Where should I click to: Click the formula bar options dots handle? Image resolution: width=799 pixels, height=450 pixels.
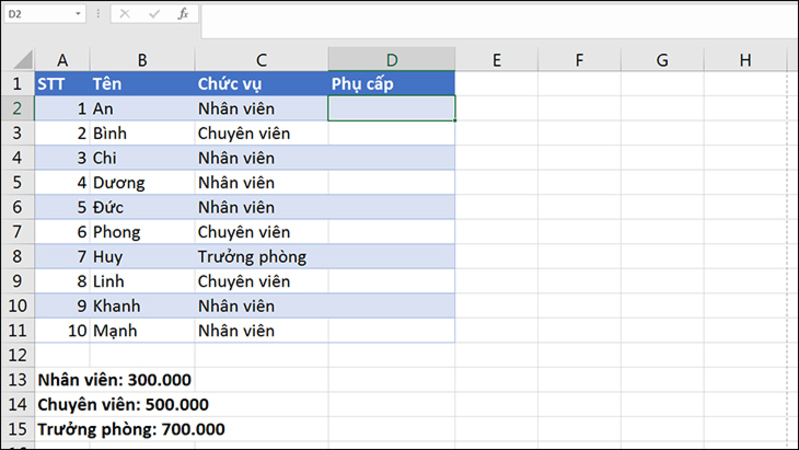click(98, 14)
